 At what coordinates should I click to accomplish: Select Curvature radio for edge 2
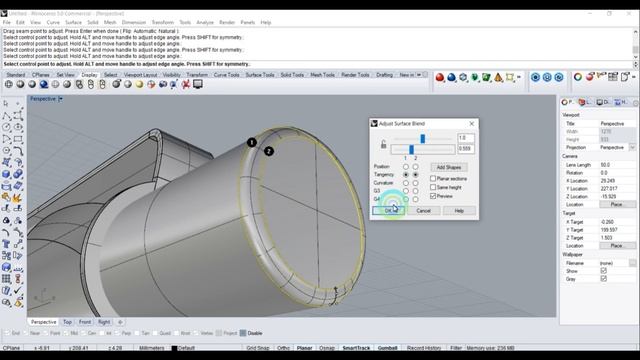click(416, 183)
